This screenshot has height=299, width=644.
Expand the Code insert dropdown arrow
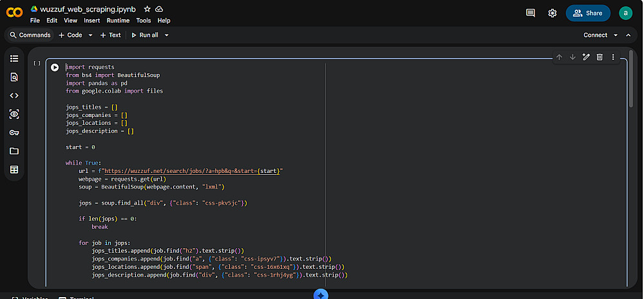pos(90,35)
